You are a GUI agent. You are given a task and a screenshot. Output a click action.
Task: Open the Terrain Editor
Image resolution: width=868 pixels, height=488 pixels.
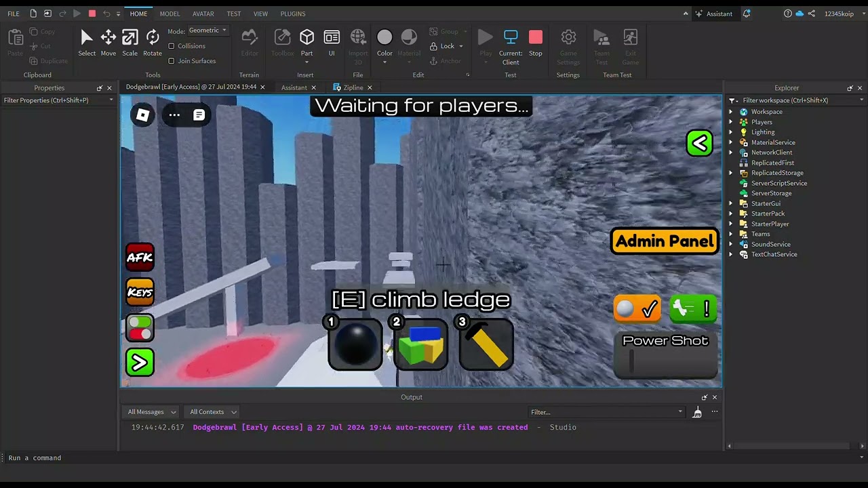(250, 42)
